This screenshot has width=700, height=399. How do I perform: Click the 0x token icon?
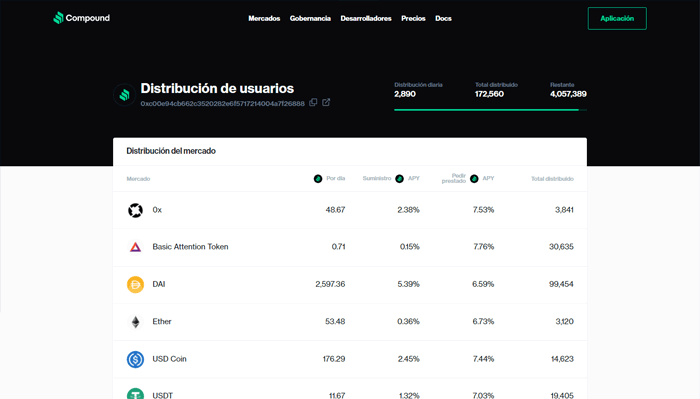click(x=135, y=210)
